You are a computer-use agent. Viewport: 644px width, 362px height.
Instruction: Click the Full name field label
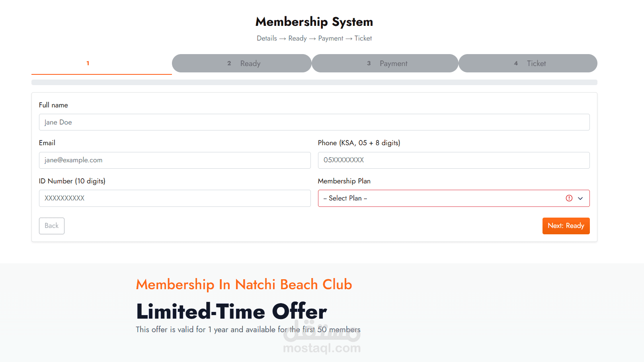point(53,105)
